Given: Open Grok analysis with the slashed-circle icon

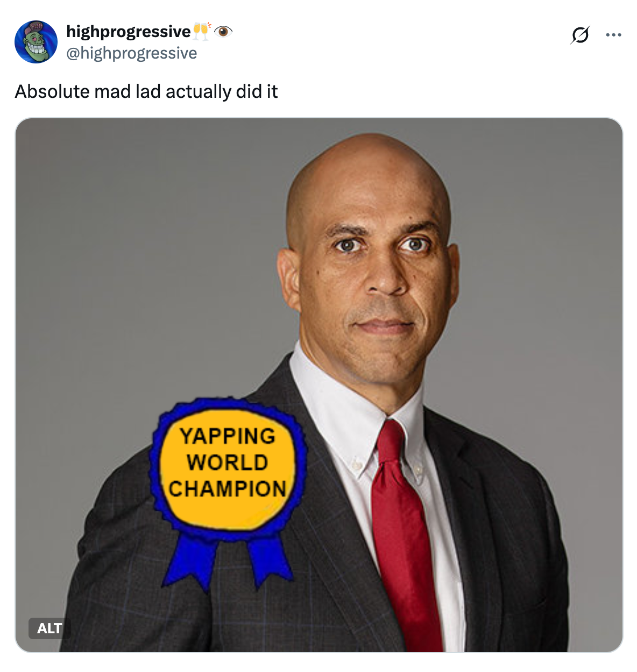Looking at the screenshot, I should [x=580, y=34].
